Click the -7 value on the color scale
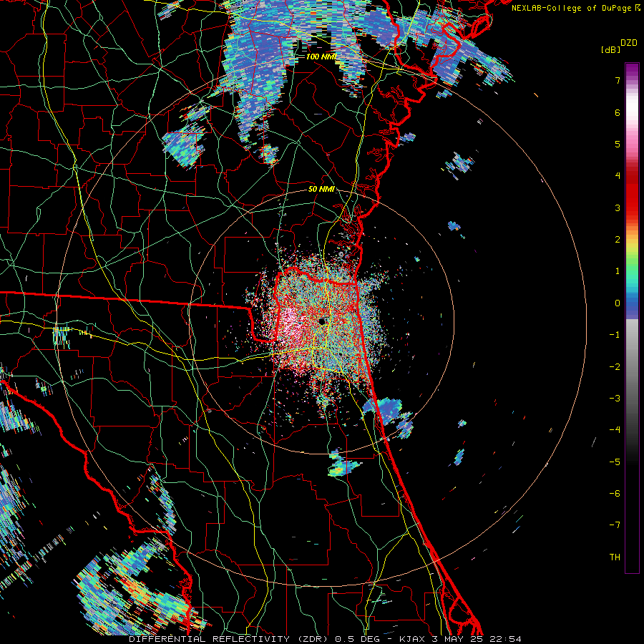644x644 pixels. [615, 525]
